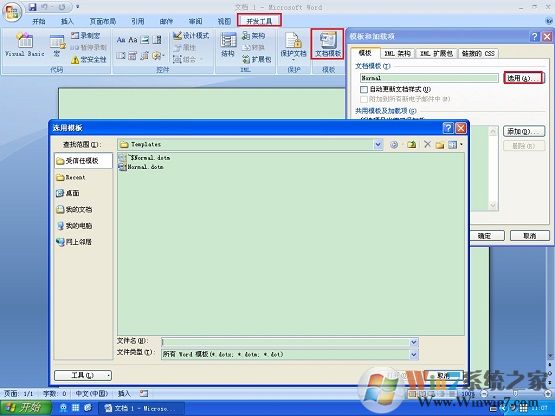
Task: Switch to the References (引用) tab
Action: coord(138,22)
